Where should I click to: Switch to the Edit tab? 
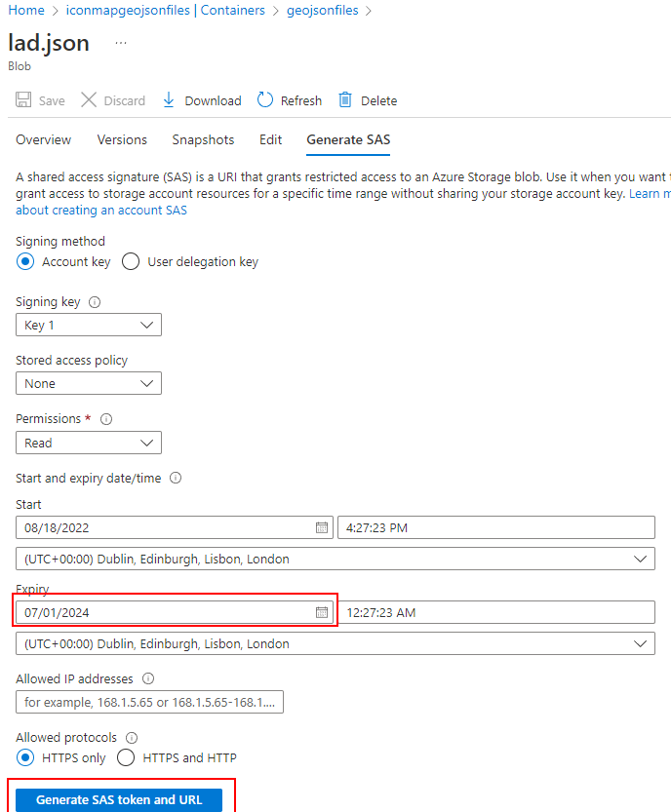270,139
